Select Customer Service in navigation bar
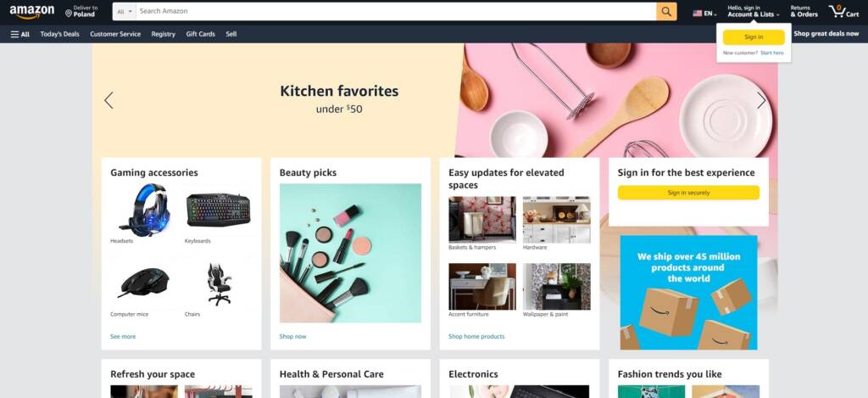Screen dimensions: 868x398 115,34
